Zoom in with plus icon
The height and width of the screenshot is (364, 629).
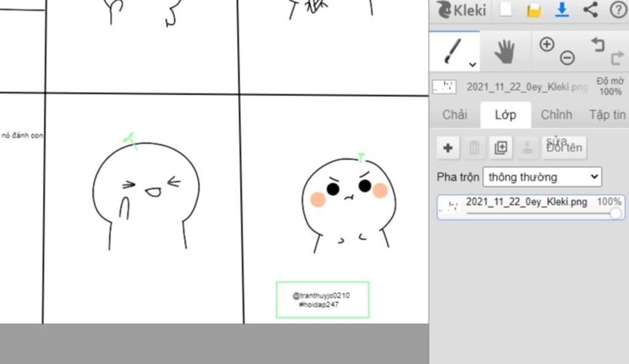(547, 44)
